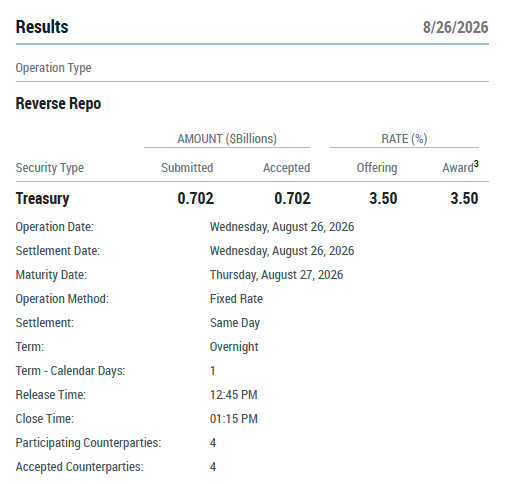Click the Award rate value 3.50
The width and height of the screenshot is (506, 484).
(464, 198)
